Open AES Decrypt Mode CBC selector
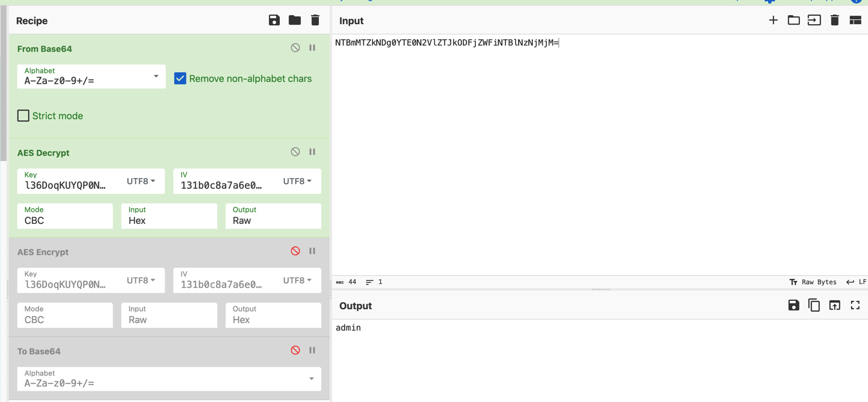The image size is (868, 402). point(65,217)
